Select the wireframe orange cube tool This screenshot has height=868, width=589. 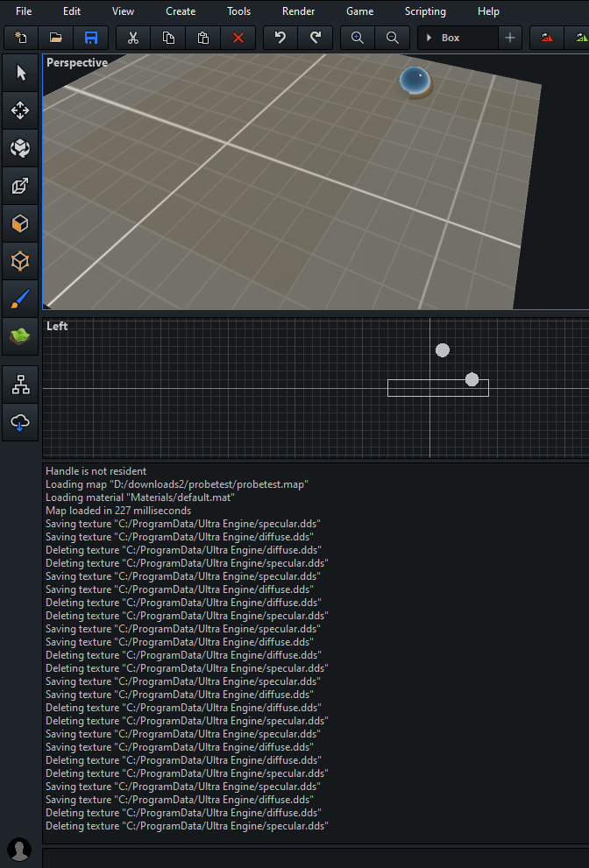click(x=20, y=261)
